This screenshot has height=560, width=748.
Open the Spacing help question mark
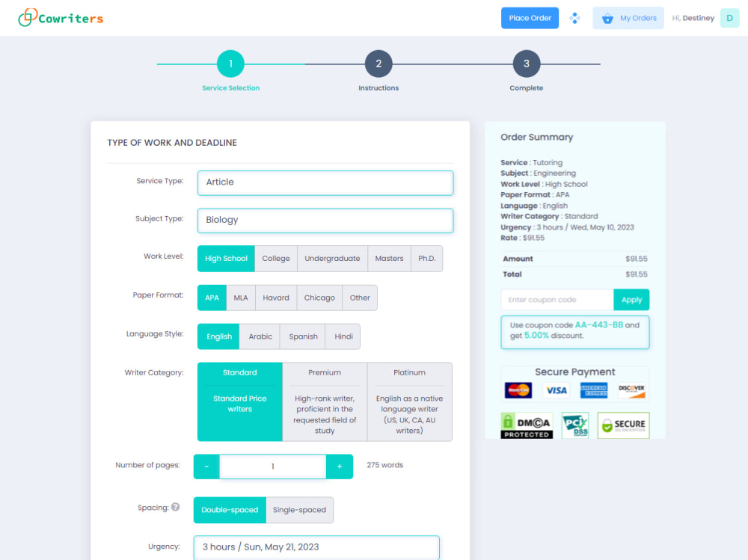(176, 506)
